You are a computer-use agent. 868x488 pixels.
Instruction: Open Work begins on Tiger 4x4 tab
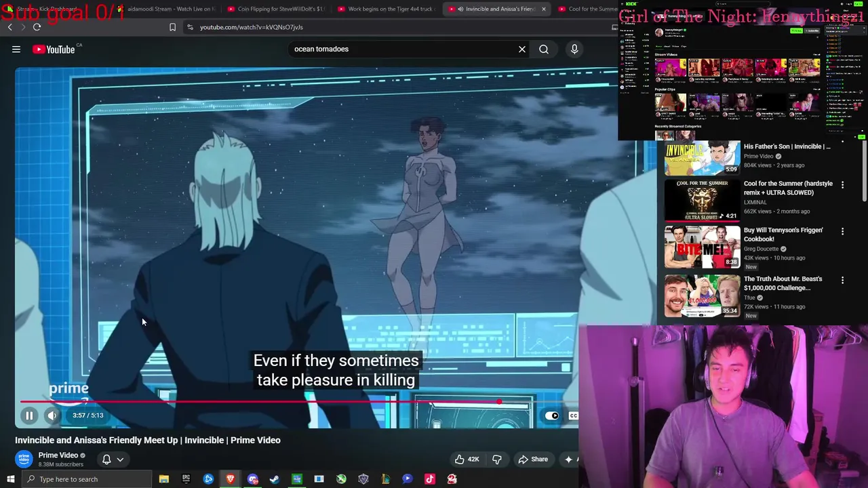tap(385, 9)
